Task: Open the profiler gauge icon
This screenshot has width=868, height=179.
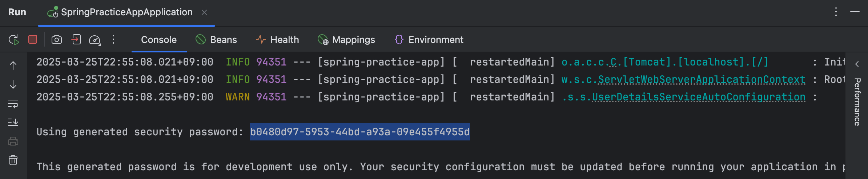Action: pyautogui.click(x=95, y=40)
